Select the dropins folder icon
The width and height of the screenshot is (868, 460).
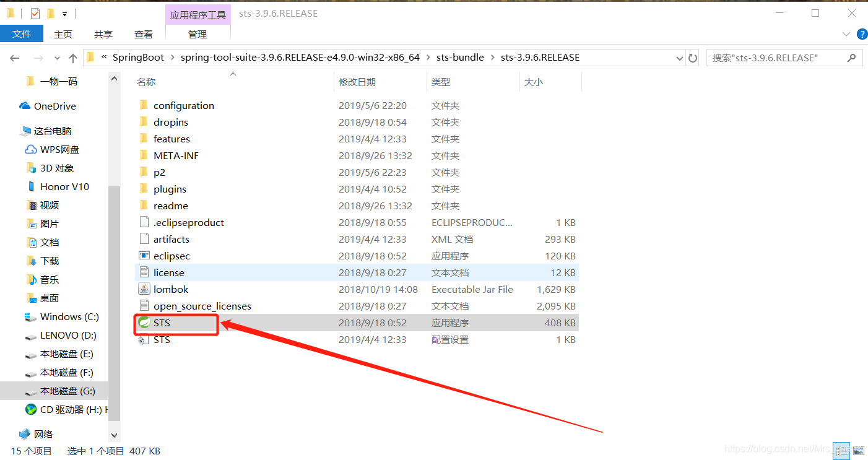tap(144, 122)
